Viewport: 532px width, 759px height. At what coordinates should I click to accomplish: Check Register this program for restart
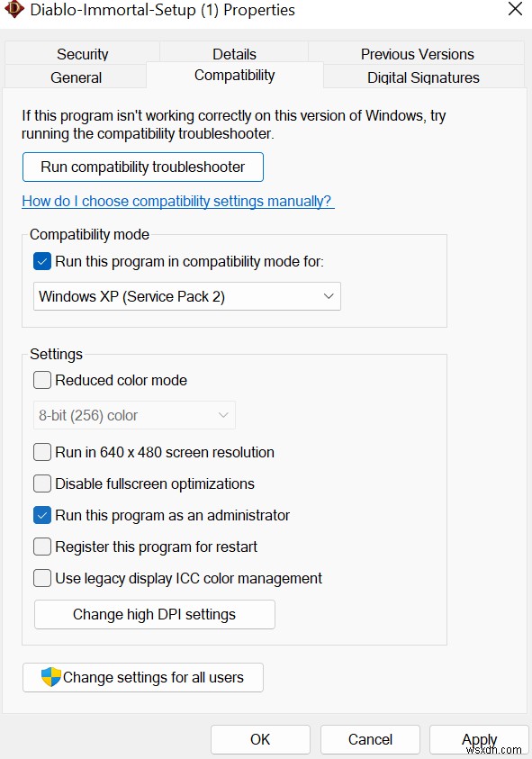click(41, 547)
